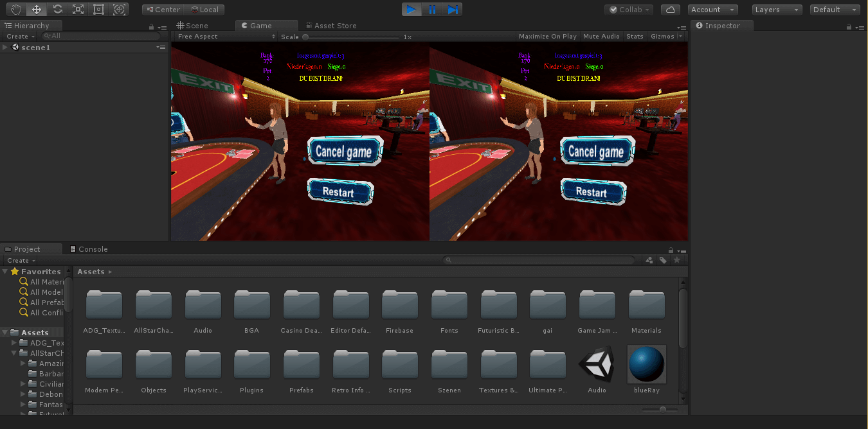Open the cloud services icon
Viewport: 868px width, 429px height.
click(671, 10)
